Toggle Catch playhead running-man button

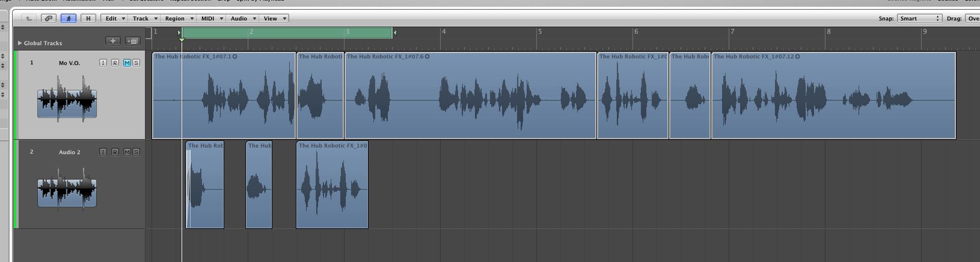click(69, 19)
